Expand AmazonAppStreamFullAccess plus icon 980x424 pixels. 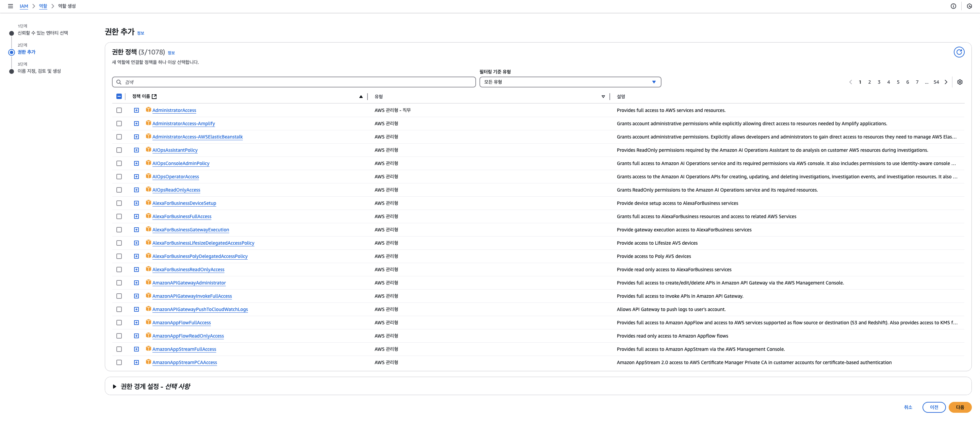(136, 349)
